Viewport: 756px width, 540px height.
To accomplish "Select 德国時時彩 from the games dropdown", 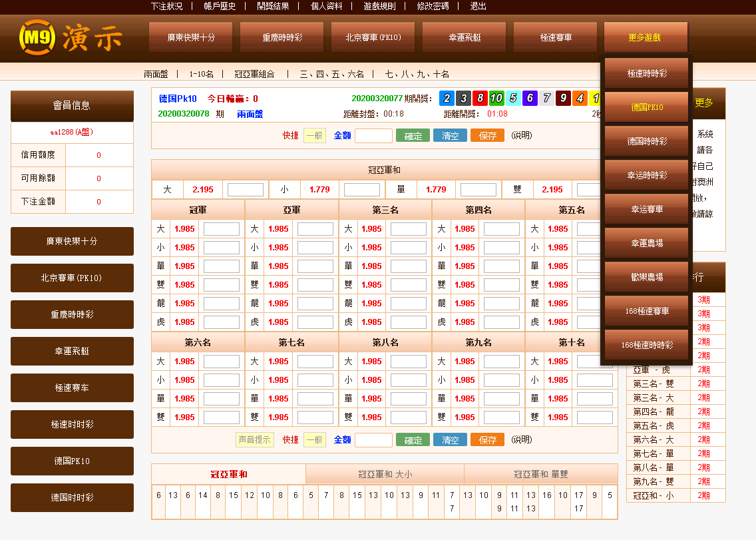I will (645, 140).
